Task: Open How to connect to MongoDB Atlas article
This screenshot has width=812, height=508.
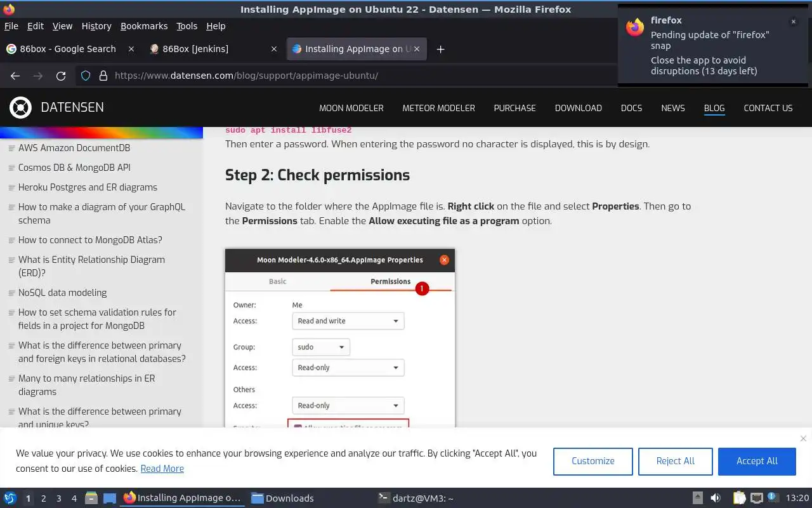Action: point(90,240)
